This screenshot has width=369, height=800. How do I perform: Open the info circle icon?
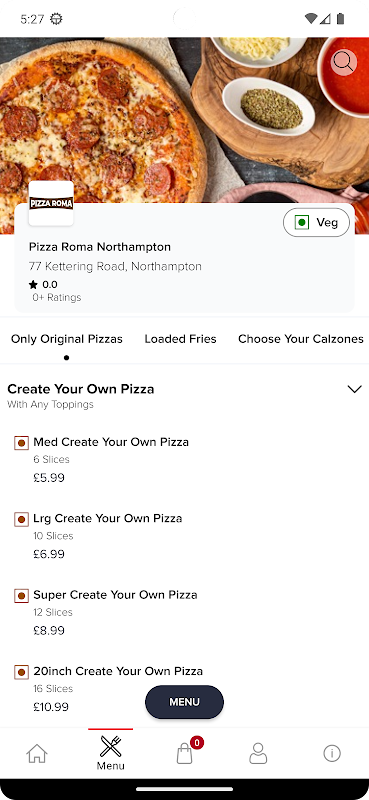coord(332,753)
